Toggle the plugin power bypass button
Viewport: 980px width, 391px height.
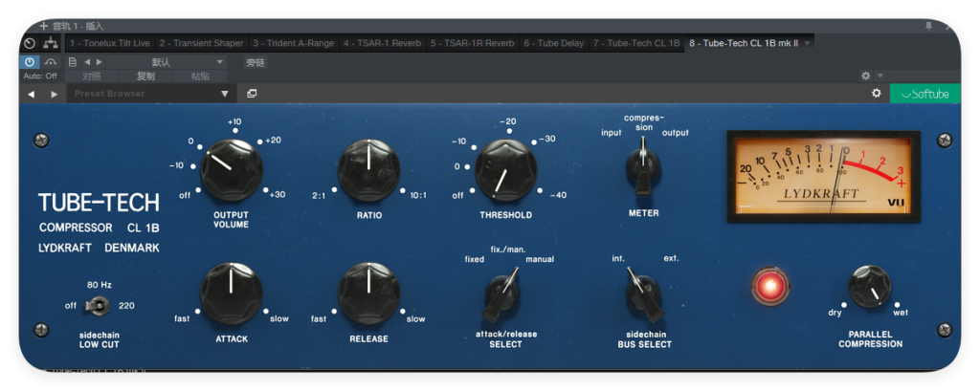pyautogui.click(x=30, y=62)
